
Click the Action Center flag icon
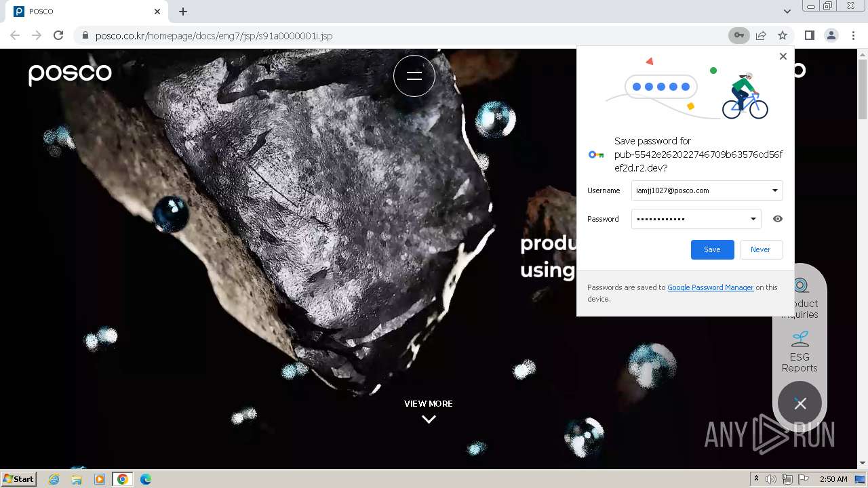point(804,479)
